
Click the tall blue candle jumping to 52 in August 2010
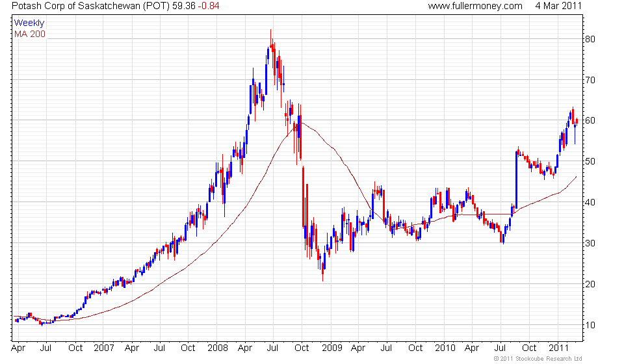tap(516, 179)
